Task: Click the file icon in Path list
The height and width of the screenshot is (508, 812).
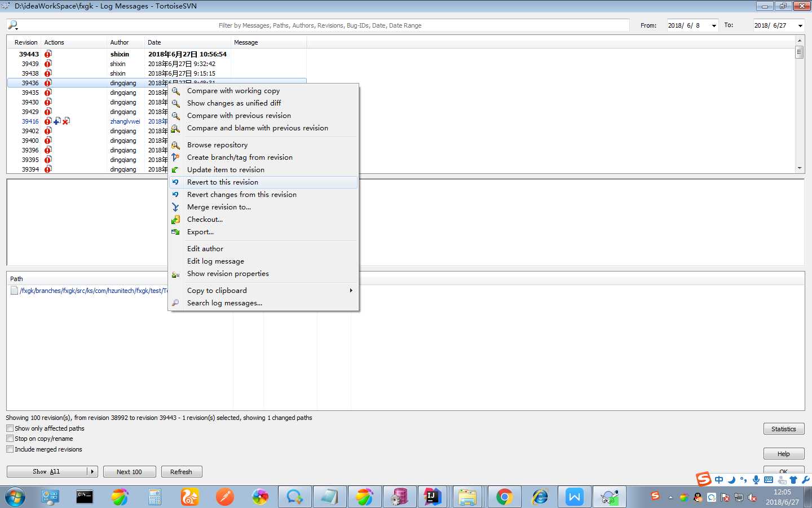Action: (x=15, y=291)
